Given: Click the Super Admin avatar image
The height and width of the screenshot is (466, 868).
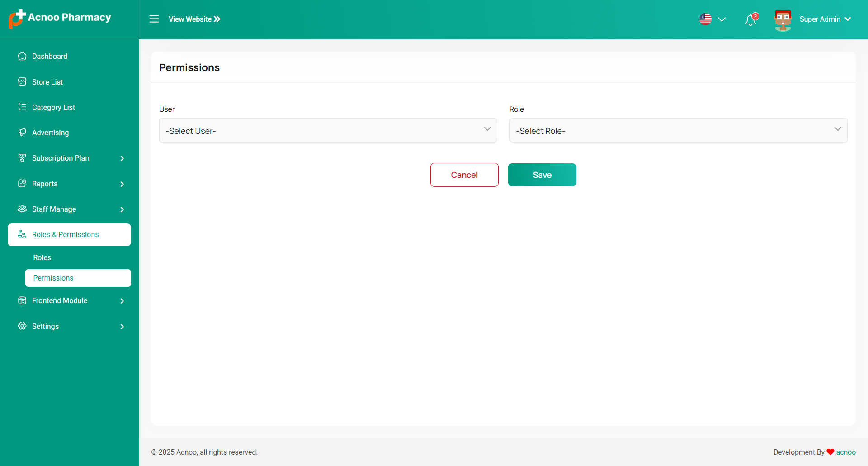Looking at the screenshot, I should (x=783, y=20).
